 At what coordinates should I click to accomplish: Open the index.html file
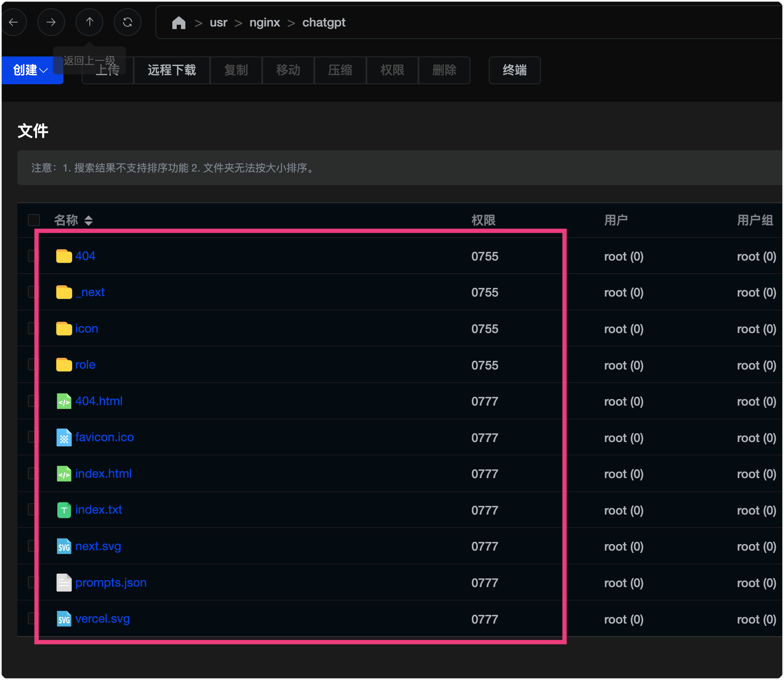click(103, 474)
